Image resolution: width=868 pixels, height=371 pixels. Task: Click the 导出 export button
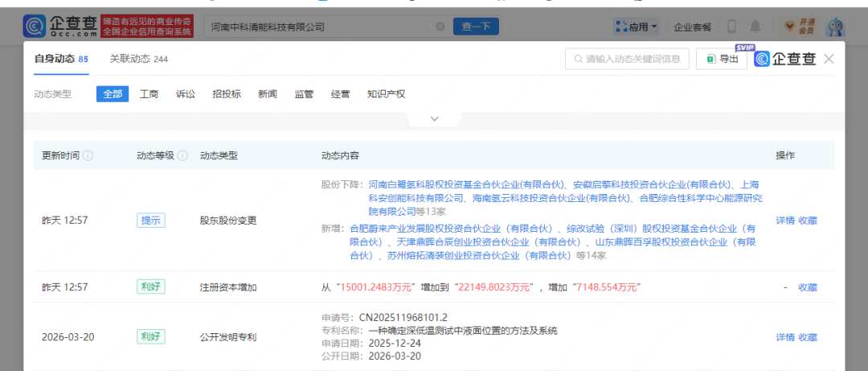pyautogui.click(x=721, y=60)
